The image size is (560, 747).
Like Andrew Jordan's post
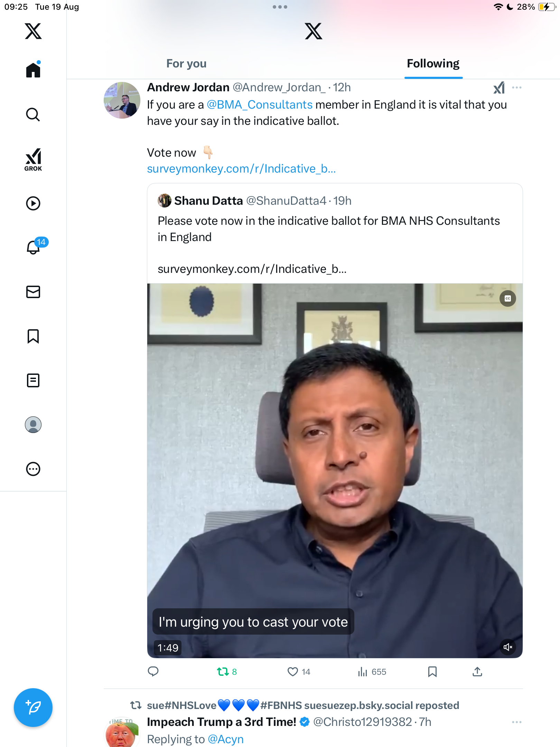click(x=292, y=672)
